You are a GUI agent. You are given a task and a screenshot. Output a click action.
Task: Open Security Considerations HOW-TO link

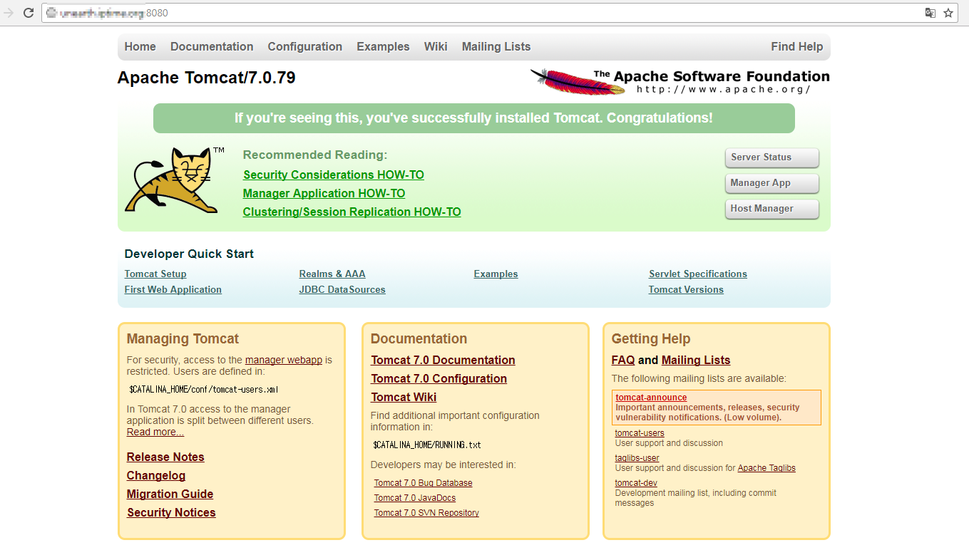point(334,175)
